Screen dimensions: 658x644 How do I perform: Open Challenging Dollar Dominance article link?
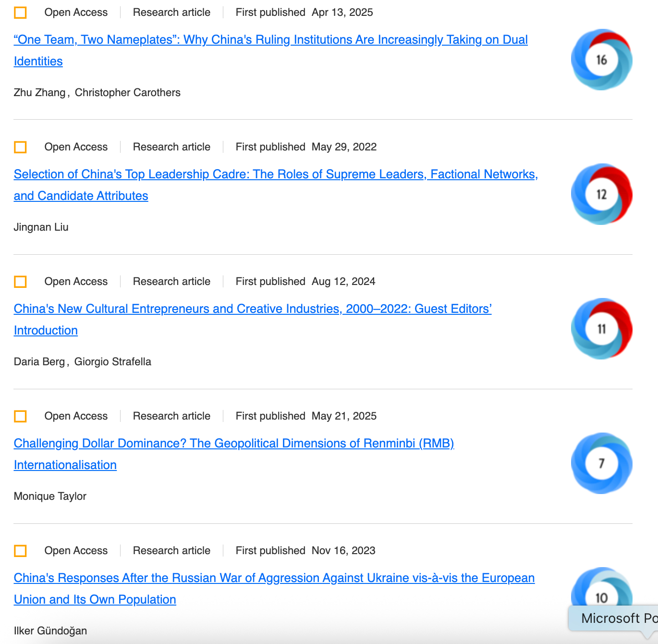[233, 444]
